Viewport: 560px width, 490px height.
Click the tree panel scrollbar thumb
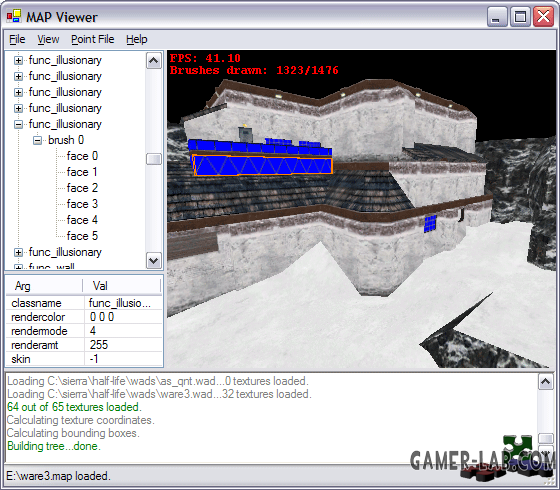tap(154, 159)
